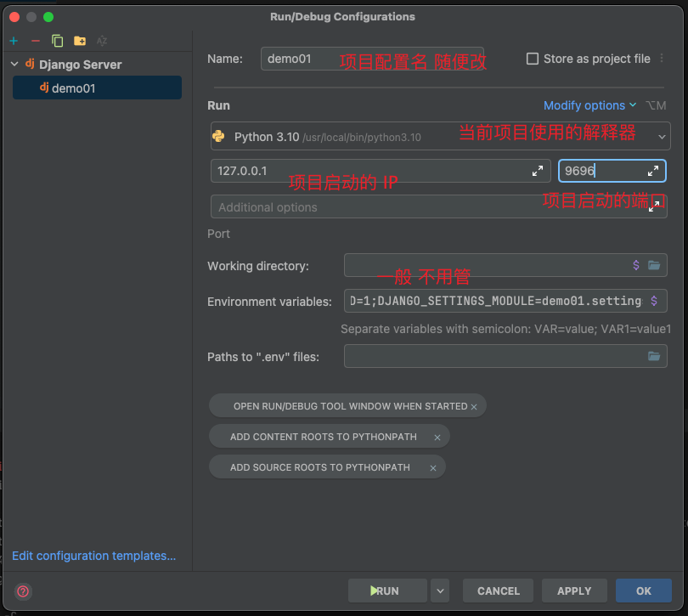Copy the configuration using duplicate icon
Viewport: 688px width, 616px height.
pos(58,41)
